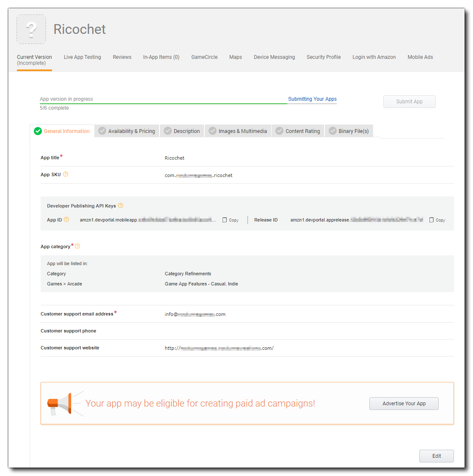Go to the Content Rating tab

tap(298, 131)
